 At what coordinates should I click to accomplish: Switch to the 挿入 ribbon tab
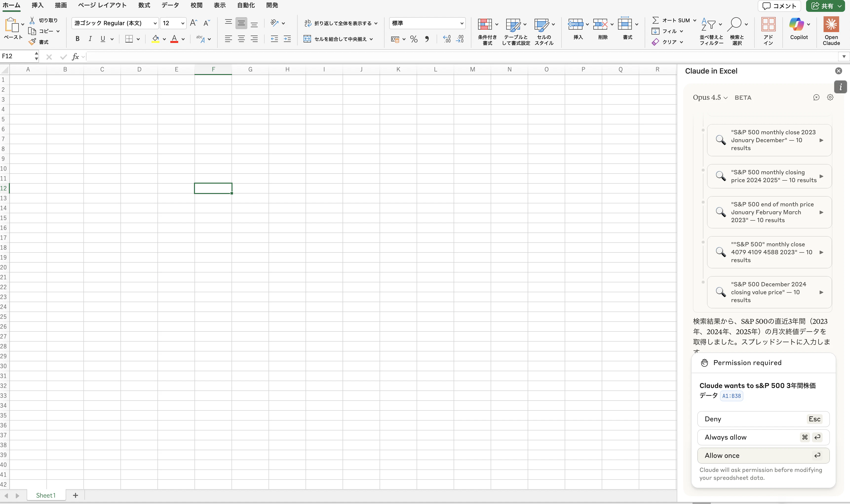(x=37, y=5)
